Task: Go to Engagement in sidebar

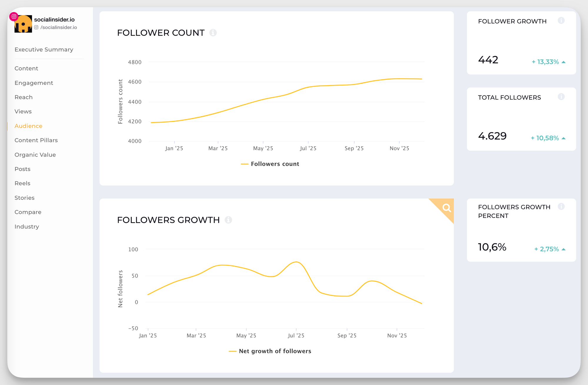Action: (x=34, y=83)
